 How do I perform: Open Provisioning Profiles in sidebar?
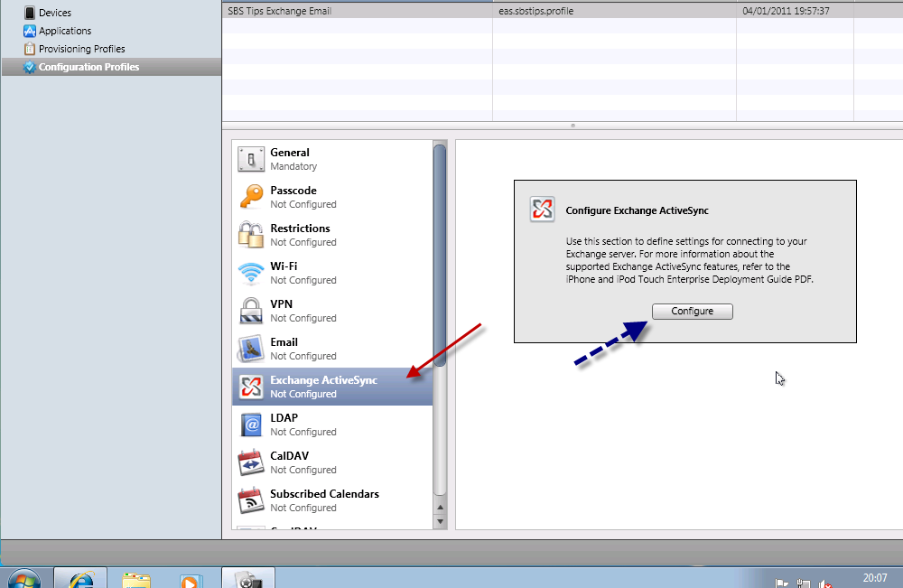(x=81, y=49)
